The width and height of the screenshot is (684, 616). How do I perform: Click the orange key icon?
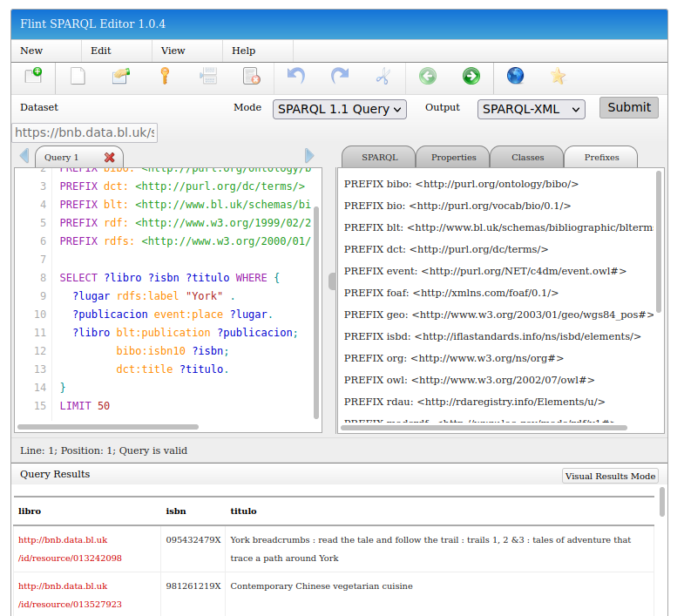[x=164, y=77]
